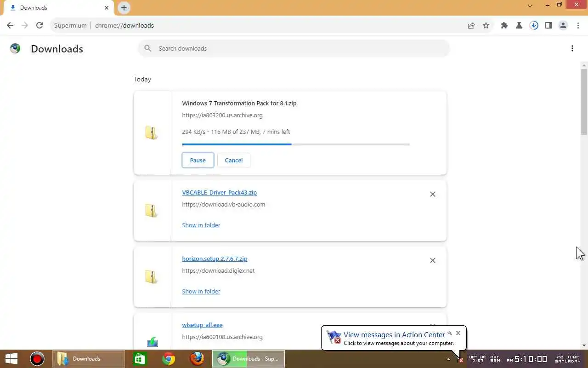
Task: Click the https://download.digiex.net source text
Action: point(218,270)
